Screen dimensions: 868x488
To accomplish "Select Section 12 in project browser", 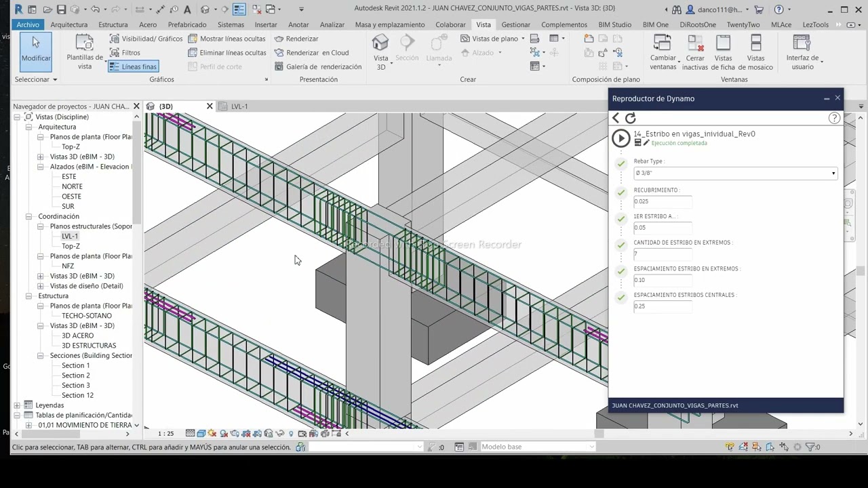I will (78, 395).
